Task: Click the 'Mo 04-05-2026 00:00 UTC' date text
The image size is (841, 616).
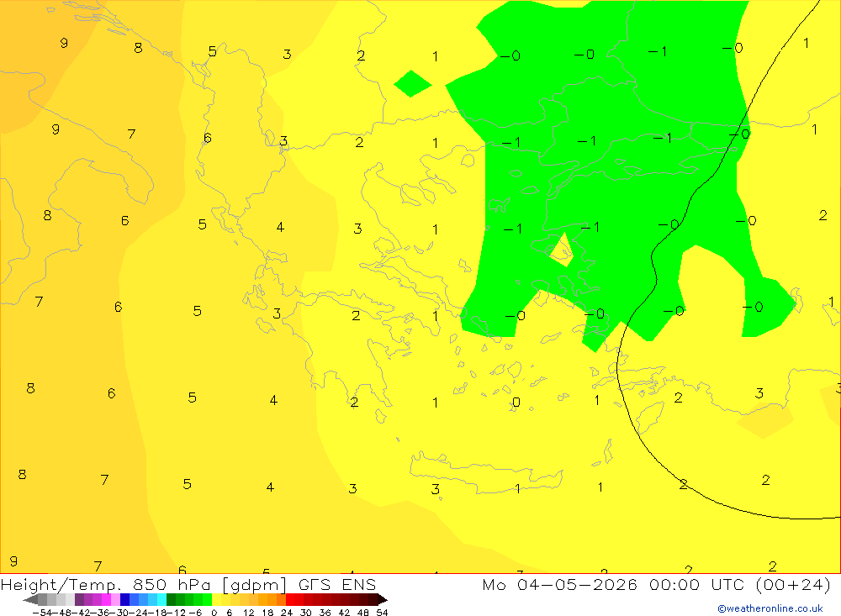Action: click(x=616, y=584)
